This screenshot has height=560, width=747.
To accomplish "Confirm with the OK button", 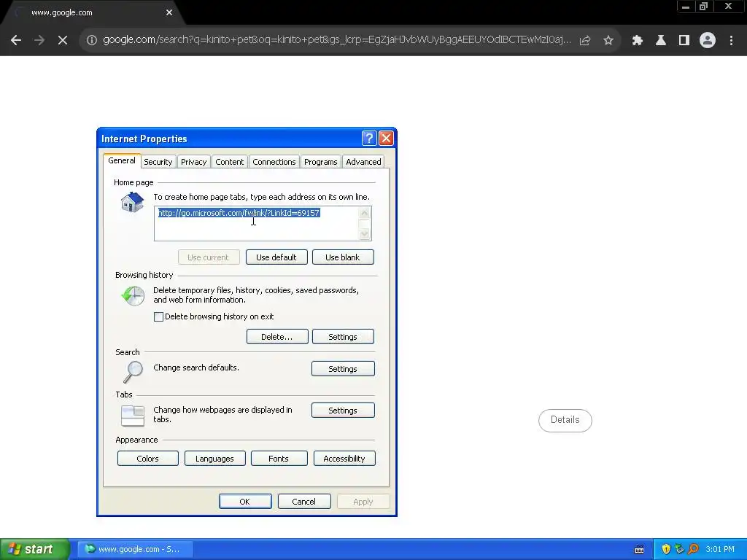I will point(245,502).
